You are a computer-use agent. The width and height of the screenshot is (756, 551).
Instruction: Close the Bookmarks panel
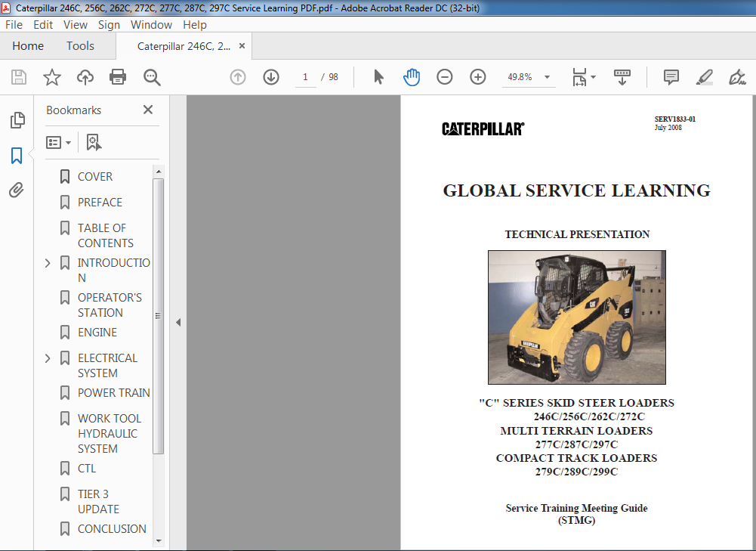click(148, 110)
